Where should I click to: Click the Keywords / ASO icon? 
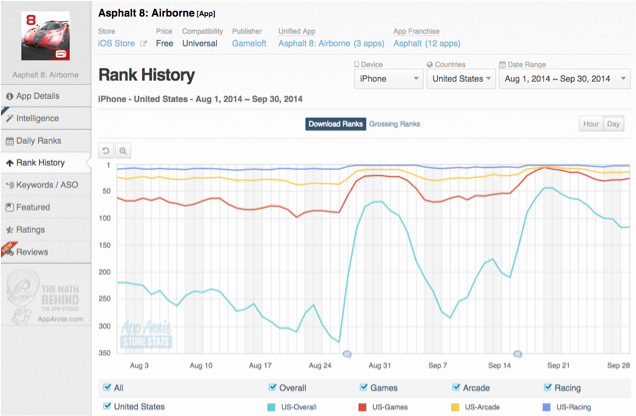tap(10, 185)
